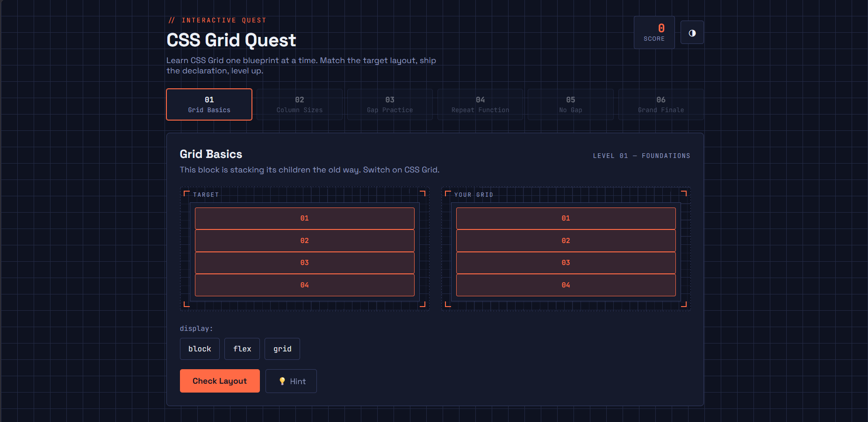This screenshot has width=868, height=422.
Task: Choose the block display option
Action: [200, 349]
